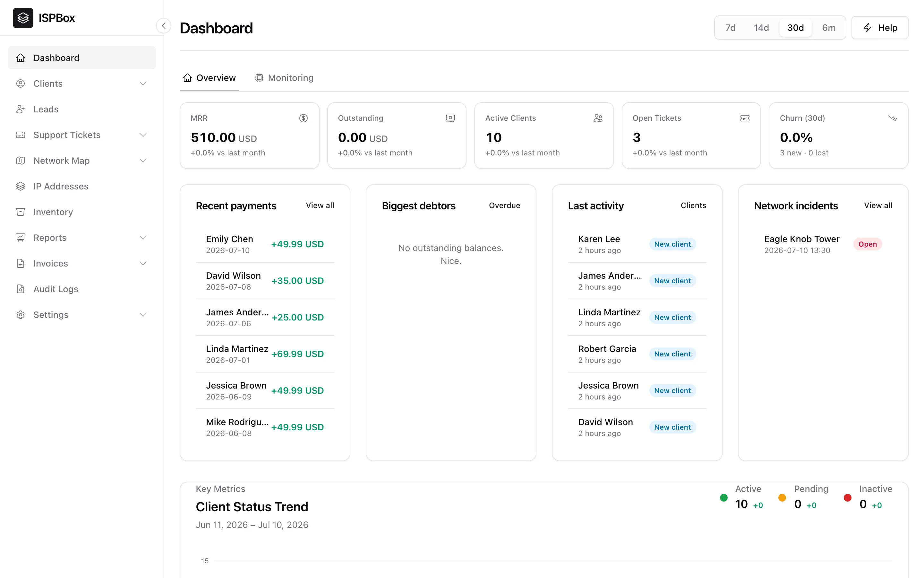Click Overdue link in Biggest debtors

point(504,205)
